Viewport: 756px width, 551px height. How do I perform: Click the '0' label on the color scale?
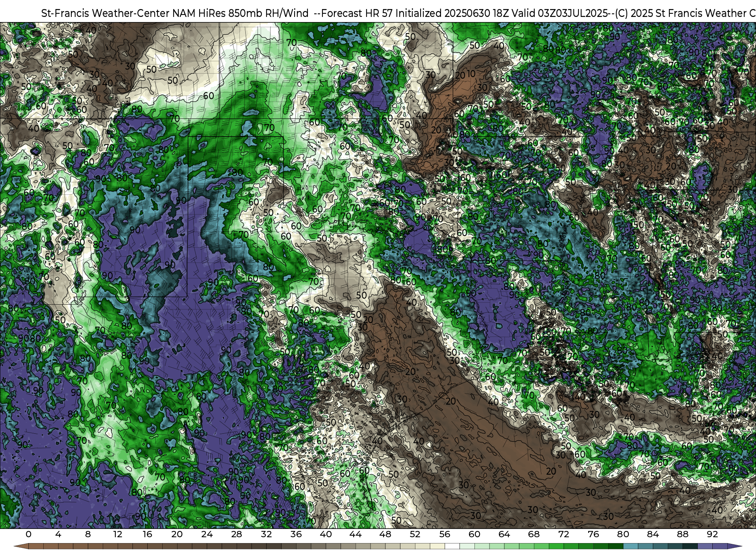pyautogui.click(x=28, y=534)
